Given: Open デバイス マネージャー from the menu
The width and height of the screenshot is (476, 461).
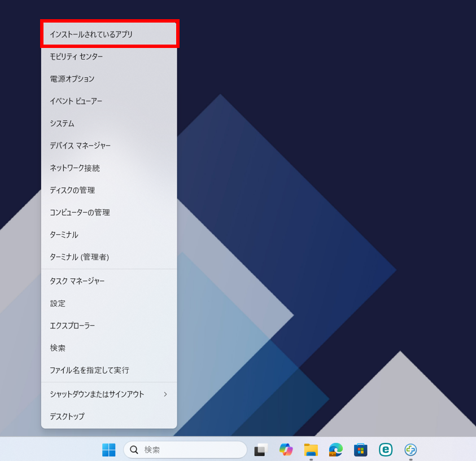Looking at the screenshot, I should (110, 146).
